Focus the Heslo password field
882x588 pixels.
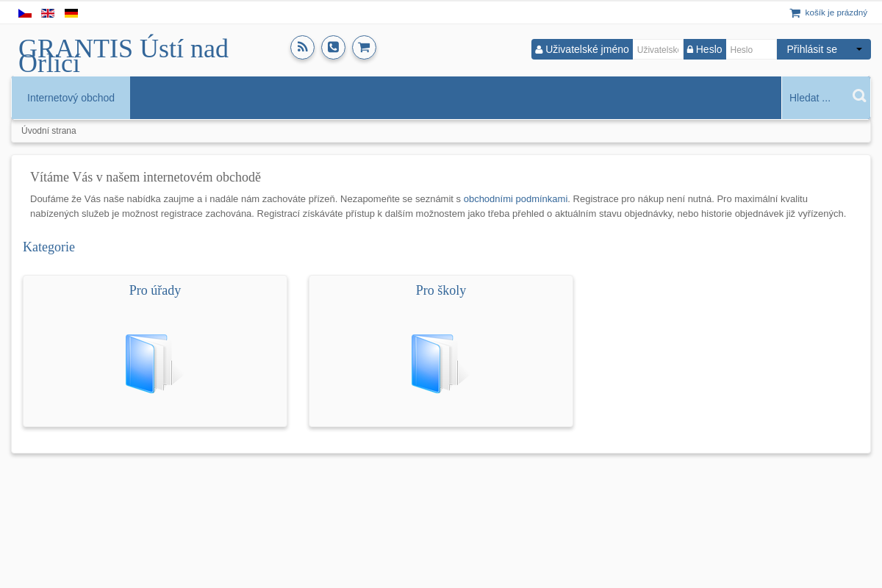tap(750, 49)
